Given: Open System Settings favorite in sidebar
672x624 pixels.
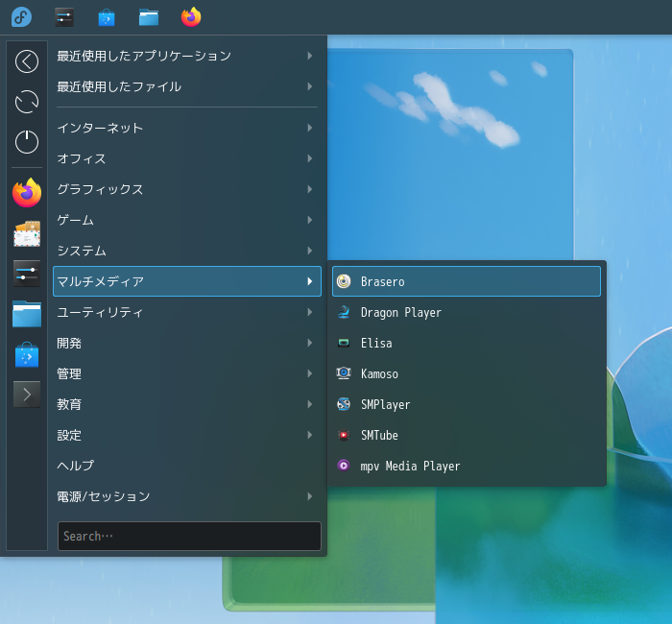Looking at the screenshot, I should click(27, 274).
